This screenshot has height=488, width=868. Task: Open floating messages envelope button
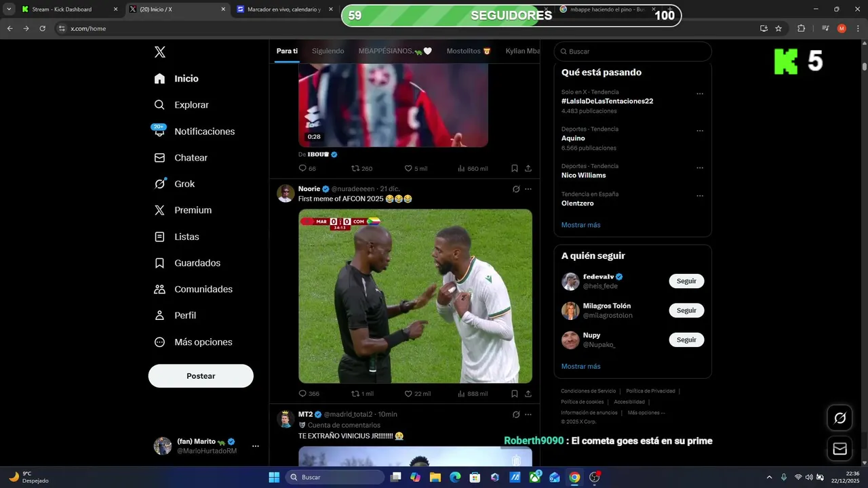840,449
